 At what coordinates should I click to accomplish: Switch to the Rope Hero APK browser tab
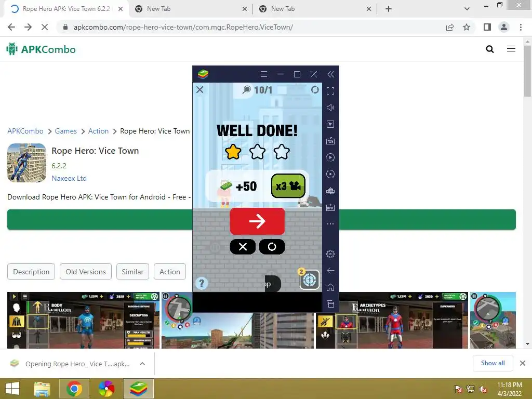click(x=66, y=9)
